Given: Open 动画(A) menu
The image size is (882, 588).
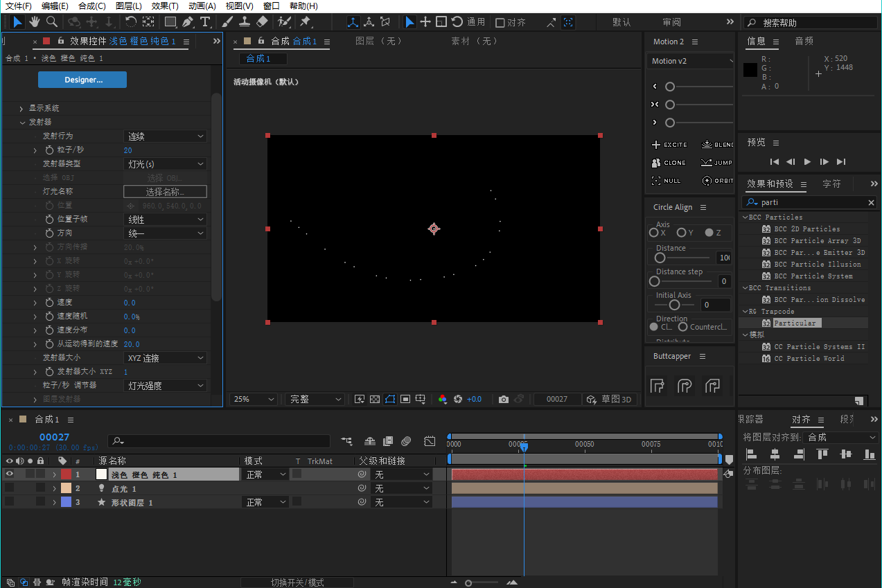Looking at the screenshot, I should click(202, 6).
